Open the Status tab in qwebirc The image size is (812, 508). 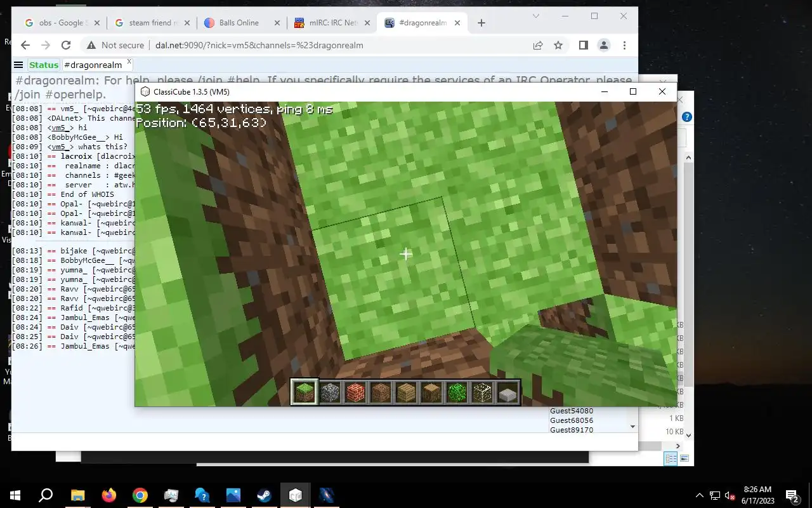[43, 65]
